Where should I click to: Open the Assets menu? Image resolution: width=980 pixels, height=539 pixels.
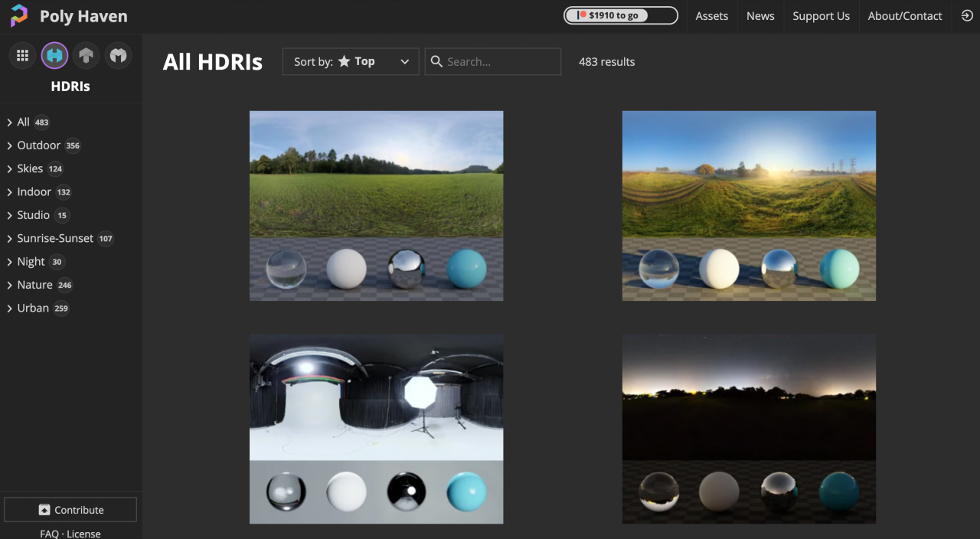point(711,16)
